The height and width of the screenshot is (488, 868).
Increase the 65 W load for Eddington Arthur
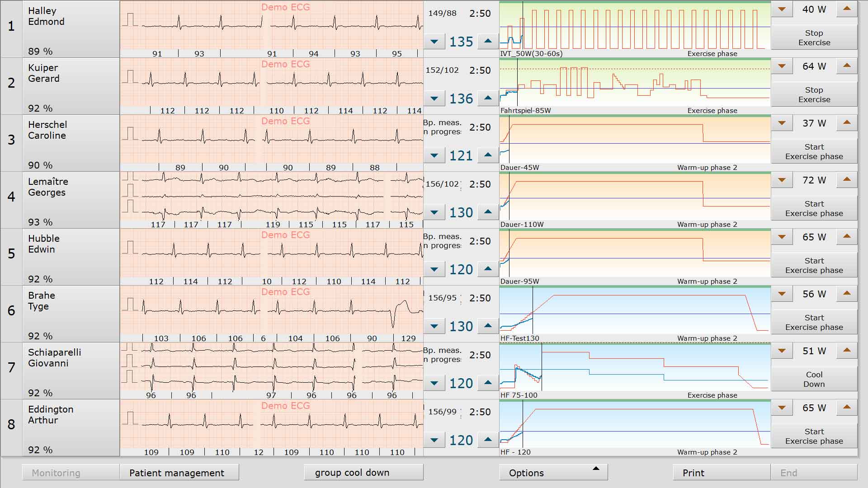point(847,408)
